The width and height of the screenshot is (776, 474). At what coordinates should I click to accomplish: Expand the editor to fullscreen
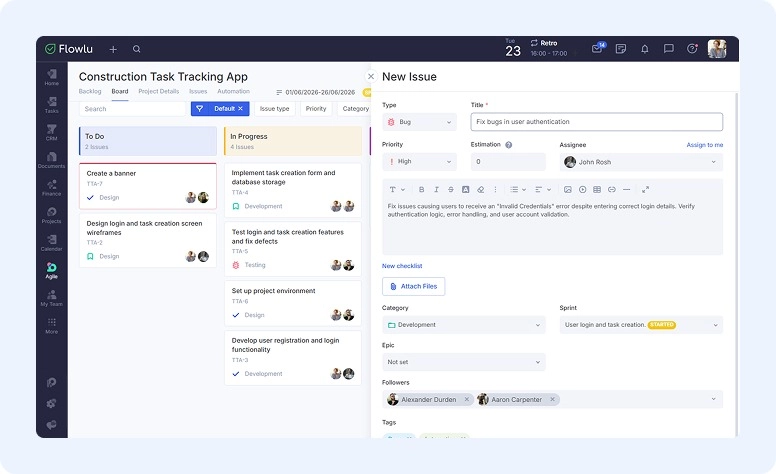[x=645, y=190]
